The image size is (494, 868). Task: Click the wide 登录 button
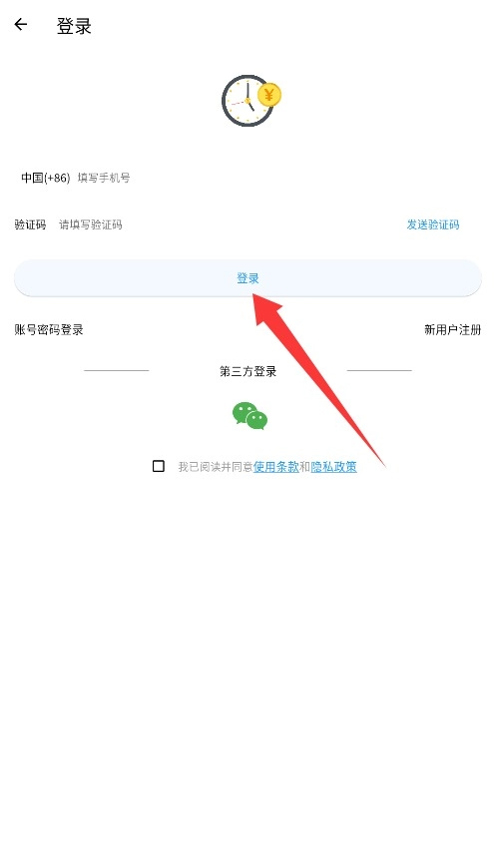tap(247, 278)
